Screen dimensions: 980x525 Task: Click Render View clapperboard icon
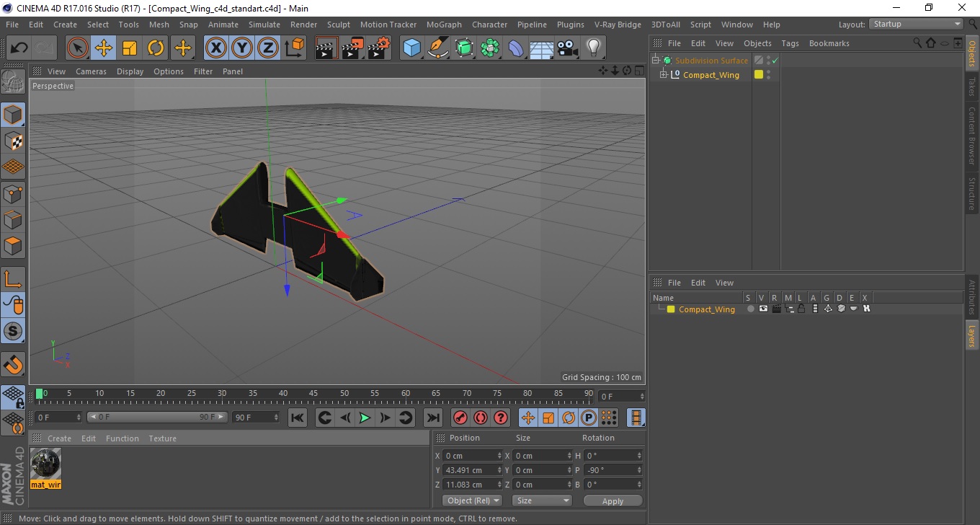click(x=326, y=48)
